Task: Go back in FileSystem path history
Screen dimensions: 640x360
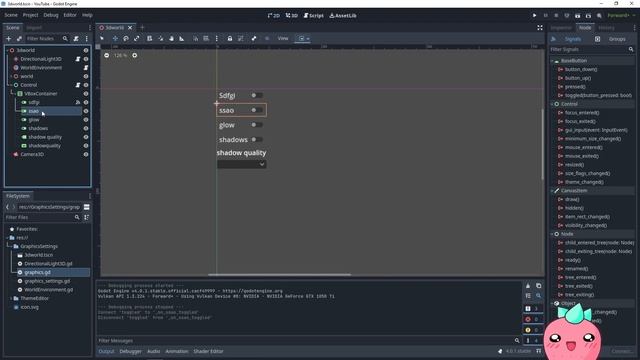Action: pos(7,207)
